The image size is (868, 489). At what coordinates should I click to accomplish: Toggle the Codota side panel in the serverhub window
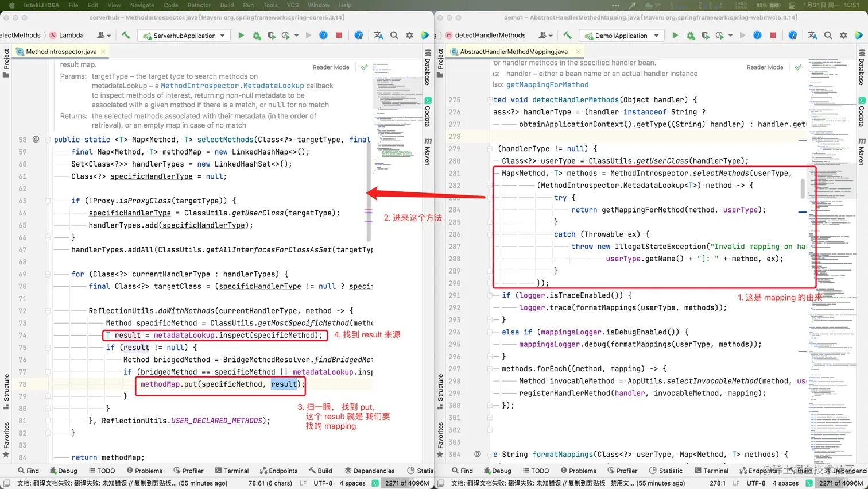click(428, 112)
